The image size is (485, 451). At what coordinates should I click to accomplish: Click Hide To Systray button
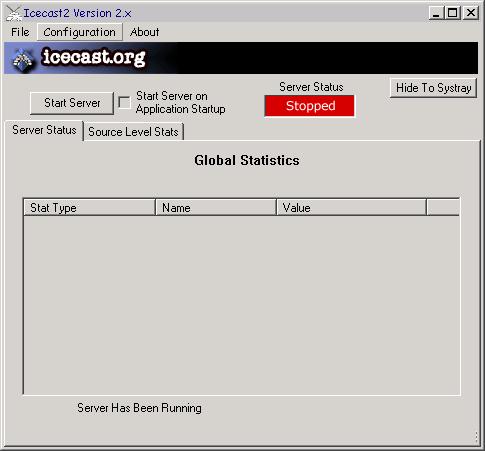pyautogui.click(x=433, y=88)
